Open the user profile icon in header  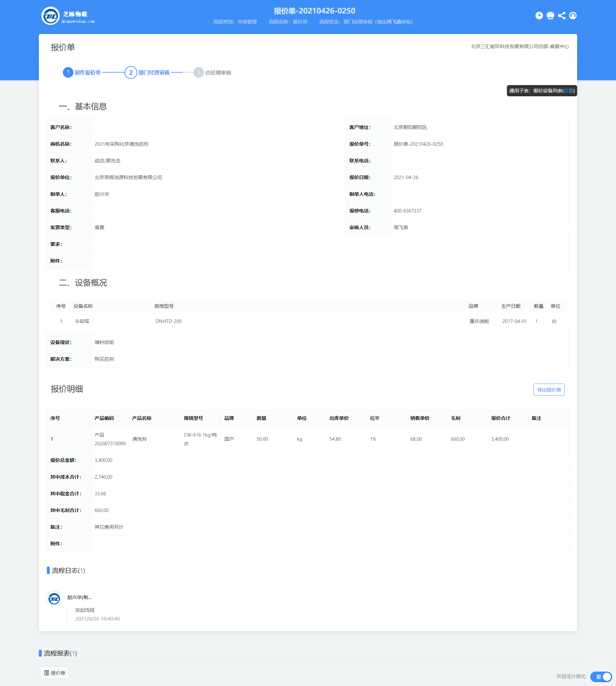573,16
